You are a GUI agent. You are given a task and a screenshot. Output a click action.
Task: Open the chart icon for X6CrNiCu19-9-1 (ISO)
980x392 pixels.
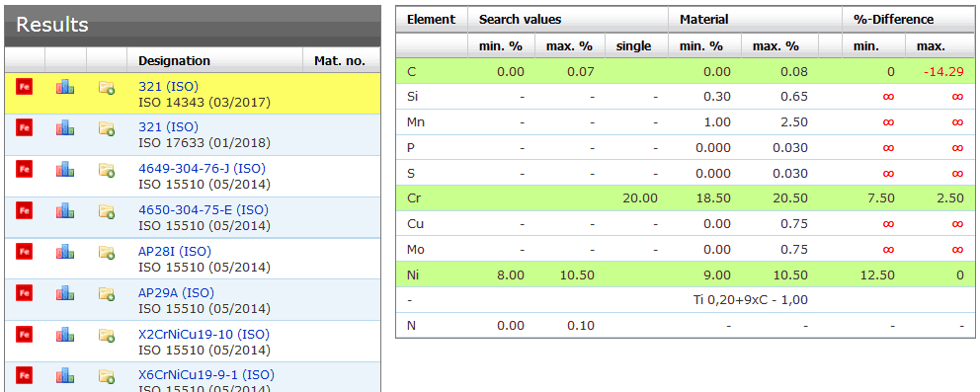(x=65, y=376)
